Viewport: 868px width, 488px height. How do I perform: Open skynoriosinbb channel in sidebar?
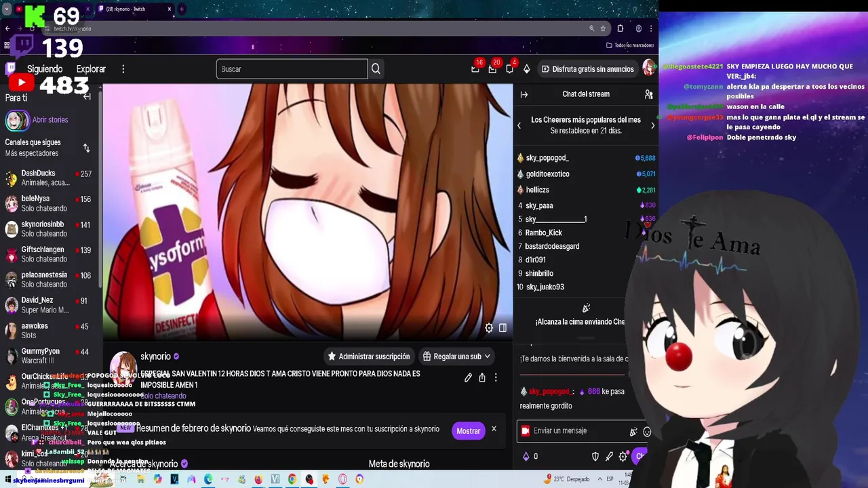tap(47, 228)
